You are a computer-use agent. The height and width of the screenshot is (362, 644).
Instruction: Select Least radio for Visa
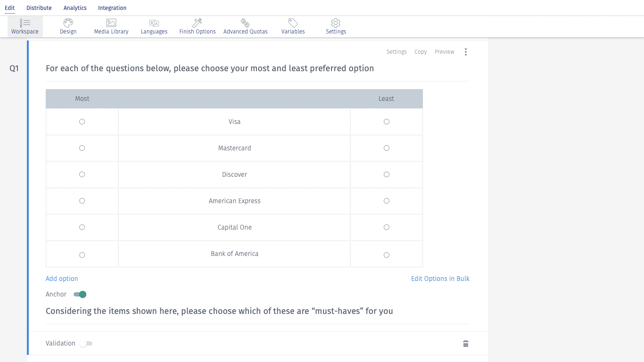tap(387, 122)
